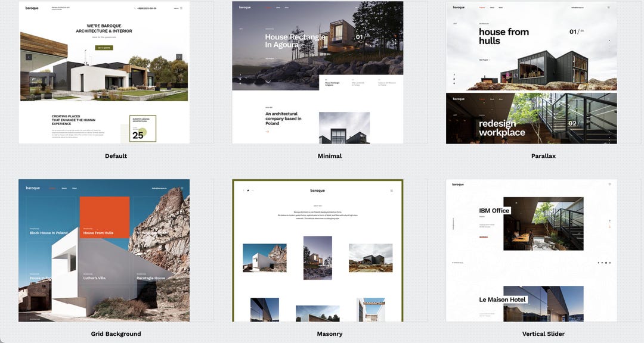Viewport: 644px width, 343px height.
Task: Click the red 'Projects' nav item in Parallax top header
Action: [x=482, y=7]
